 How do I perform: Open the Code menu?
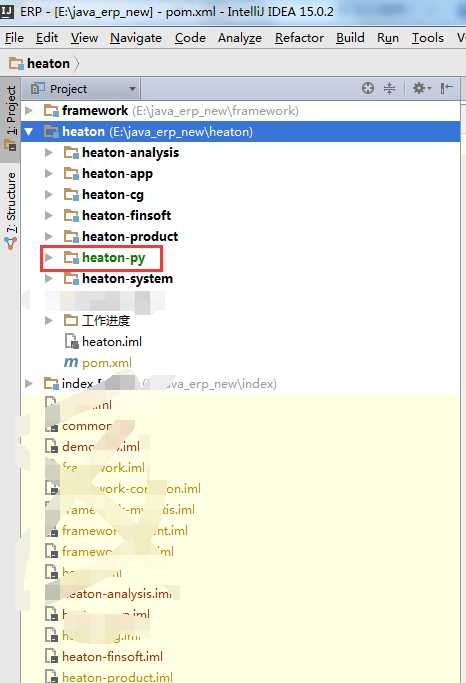point(190,38)
